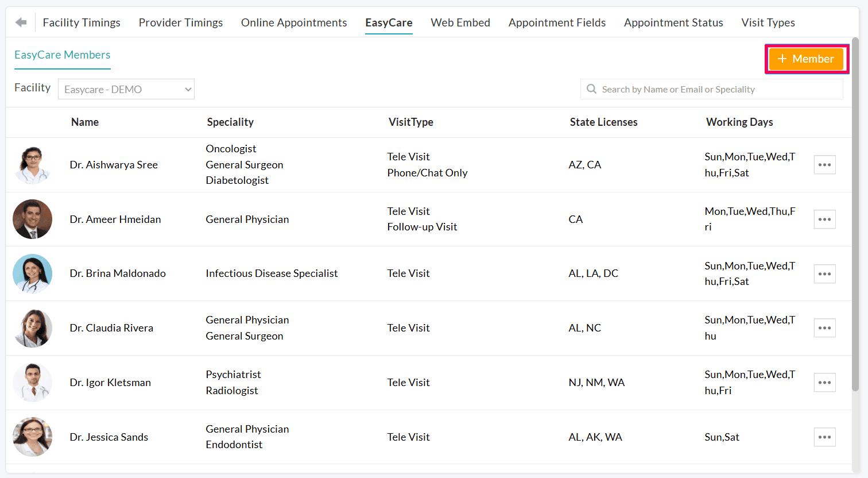Click the back arrow icon
Viewport: 868px width, 478px height.
click(21, 22)
